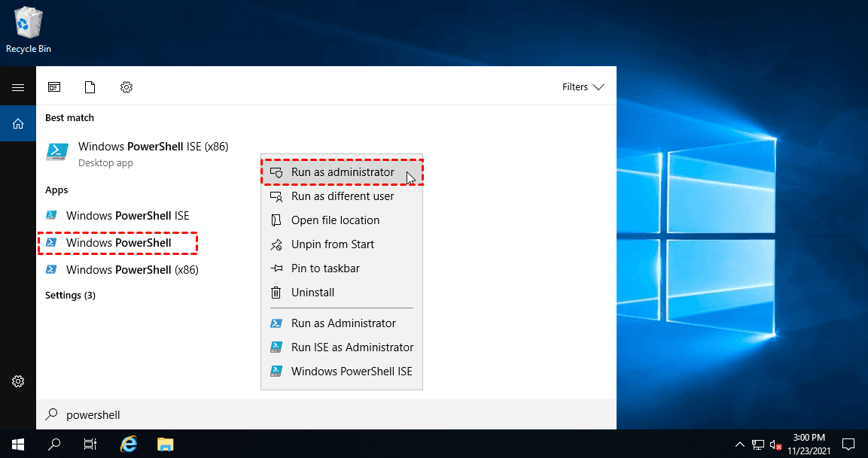Open Internet Explorer from the taskbar
This screenshot has width=868, height=458.
tap(128, 444)
